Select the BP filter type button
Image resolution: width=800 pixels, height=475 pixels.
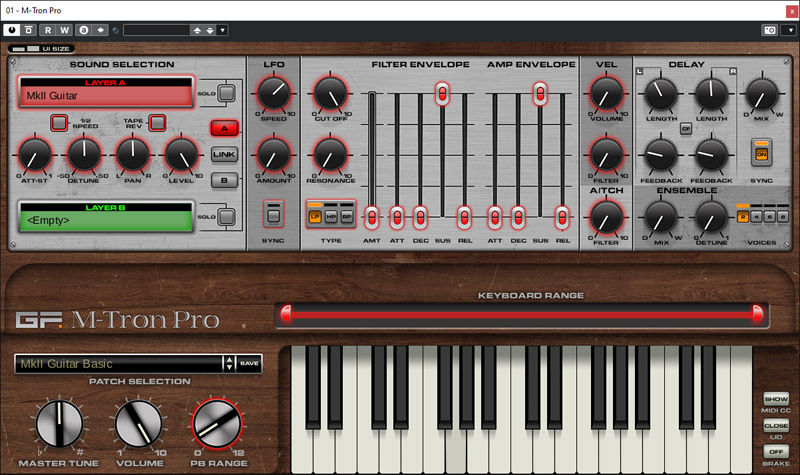tap(346, 215)
